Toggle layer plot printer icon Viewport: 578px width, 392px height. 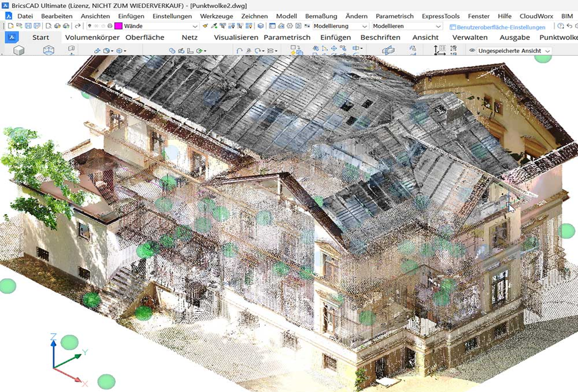[x=110, y=26]
